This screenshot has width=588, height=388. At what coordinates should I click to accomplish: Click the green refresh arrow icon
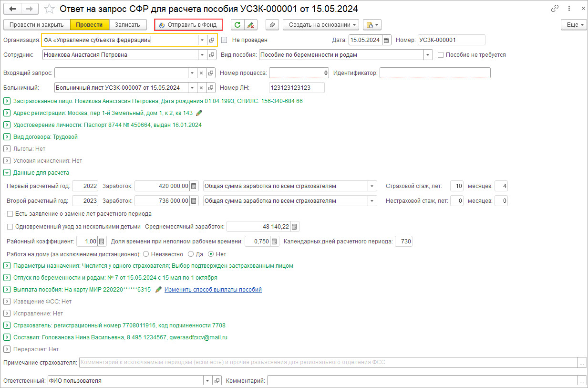[237, 25]
